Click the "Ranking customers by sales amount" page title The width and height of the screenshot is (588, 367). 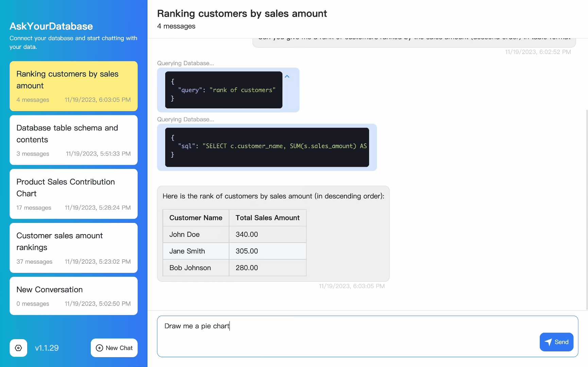click(x=242, y=14)
